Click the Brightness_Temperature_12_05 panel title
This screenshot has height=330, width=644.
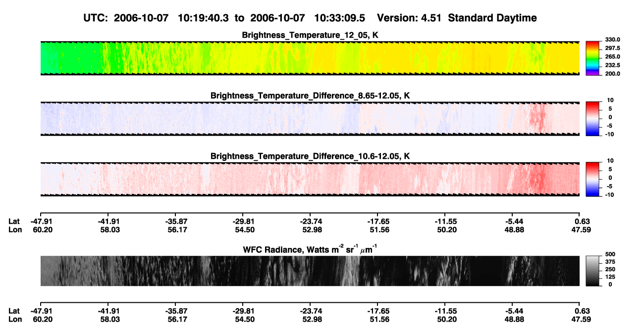click(310, 35)
